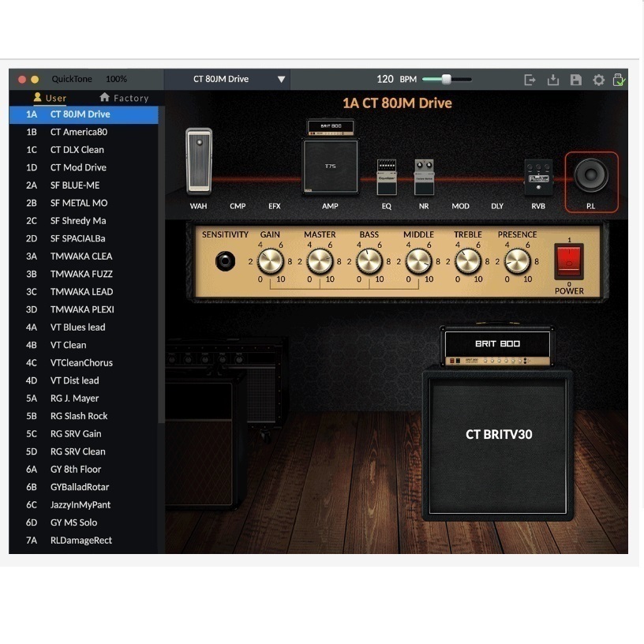Click the export preset icon
644x644 pixels.
point(530,80)
